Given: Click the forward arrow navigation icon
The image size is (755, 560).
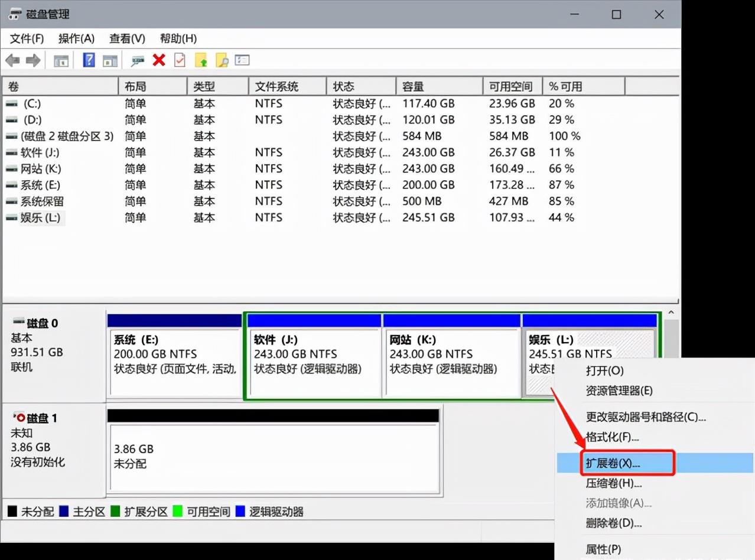Looking at the screenshot, I should point(33,60).
